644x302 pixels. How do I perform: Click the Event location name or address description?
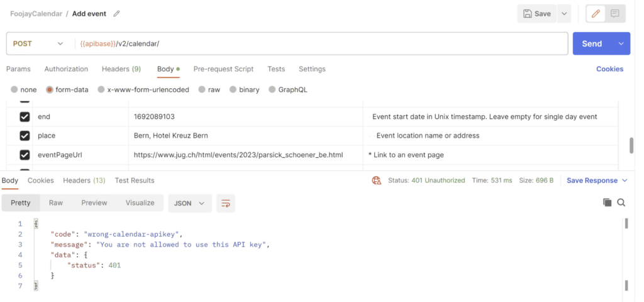[x=428, y=136]
